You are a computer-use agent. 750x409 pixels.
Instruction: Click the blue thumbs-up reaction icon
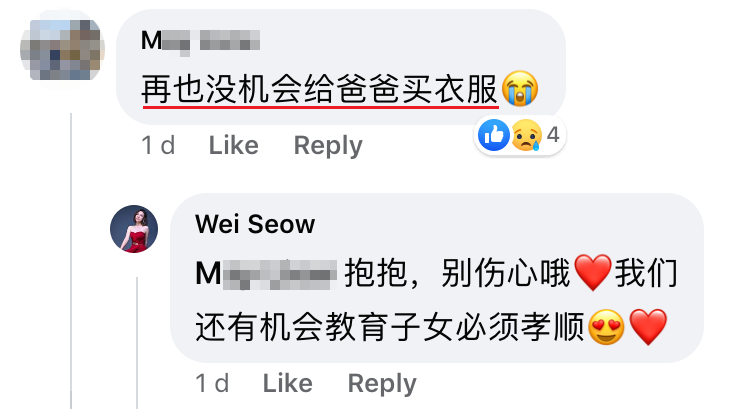[x=494, y=135]
